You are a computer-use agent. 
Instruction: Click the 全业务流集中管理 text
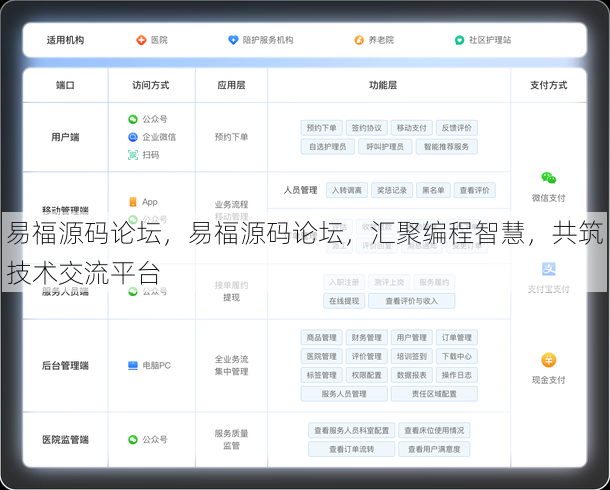click(231, 366)
